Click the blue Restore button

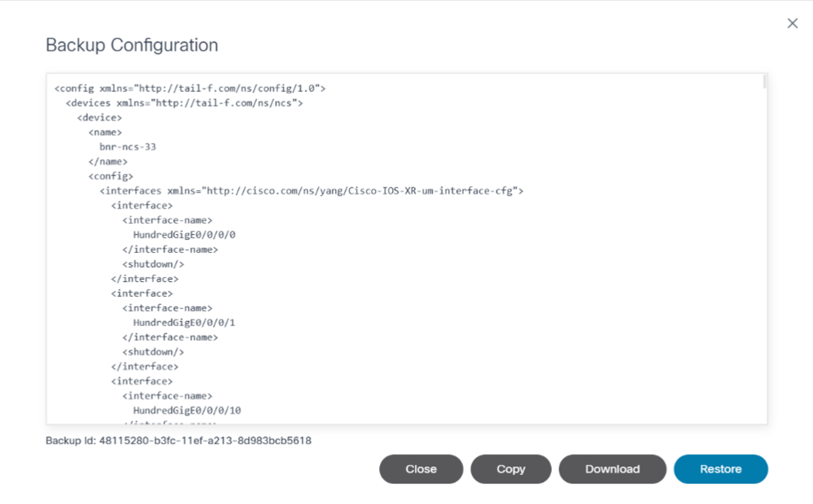tap(720, 469)
